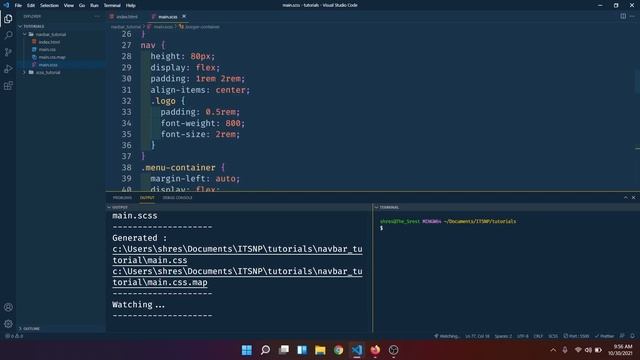The height and width of the screenshot is (360, 640).
Task: Open the Terminal menu
Action: coord(112,5)
